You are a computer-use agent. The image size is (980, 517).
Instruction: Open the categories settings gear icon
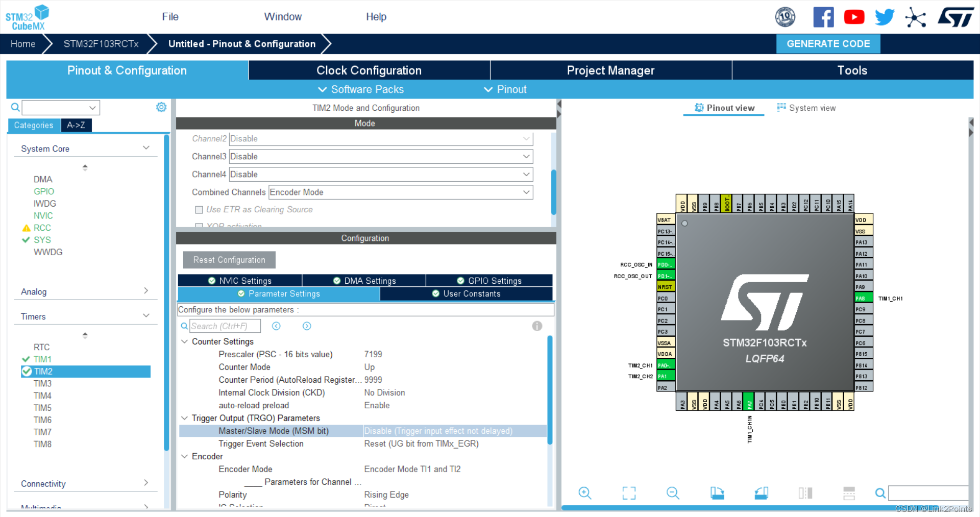pyautogui.click(x=161, y=107)
